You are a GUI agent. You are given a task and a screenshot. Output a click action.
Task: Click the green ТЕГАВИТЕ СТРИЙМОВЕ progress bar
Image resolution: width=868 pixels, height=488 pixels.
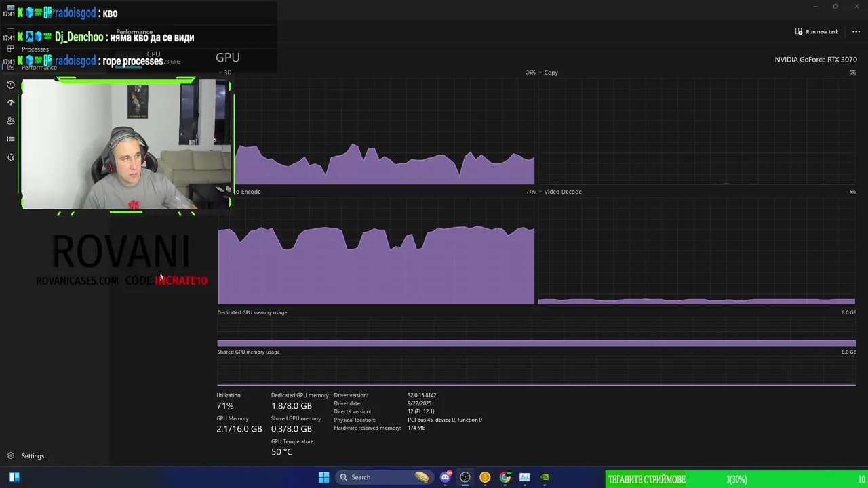(x=736, y=479)
